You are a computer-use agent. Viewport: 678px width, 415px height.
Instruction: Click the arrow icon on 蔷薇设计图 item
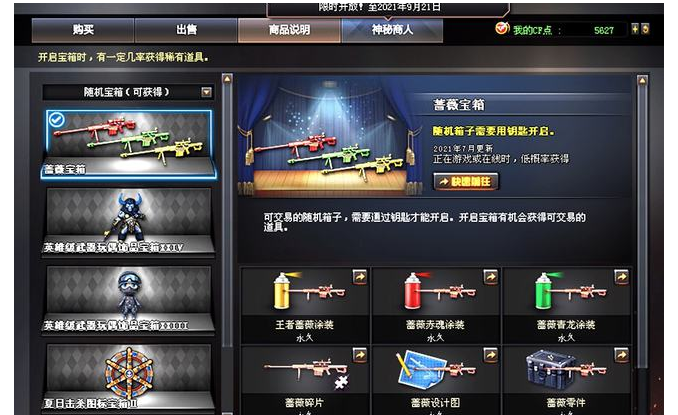[x=490, y=355]
